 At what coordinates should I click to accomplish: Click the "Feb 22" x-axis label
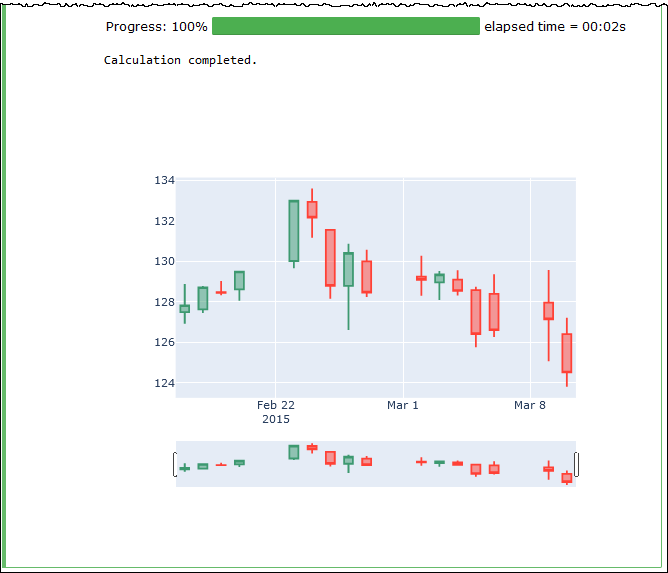tap(276, 405)
